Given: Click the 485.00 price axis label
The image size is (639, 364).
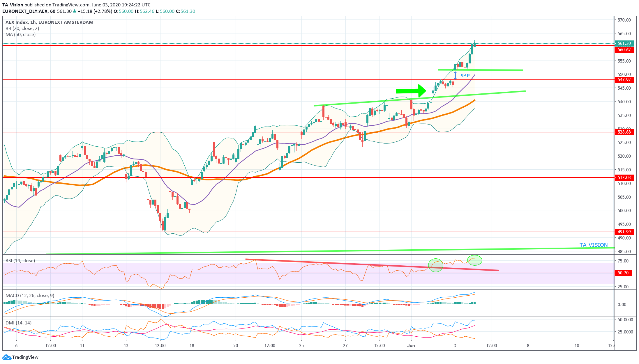Looking at the screenshot, I should point(624,252).
